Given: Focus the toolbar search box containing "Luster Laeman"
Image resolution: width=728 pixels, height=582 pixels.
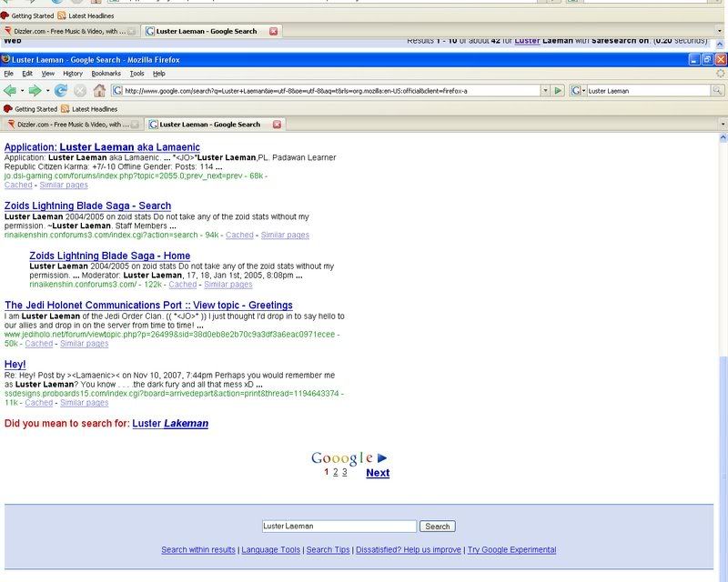Looking at the screenshot, I should (649, 91).
